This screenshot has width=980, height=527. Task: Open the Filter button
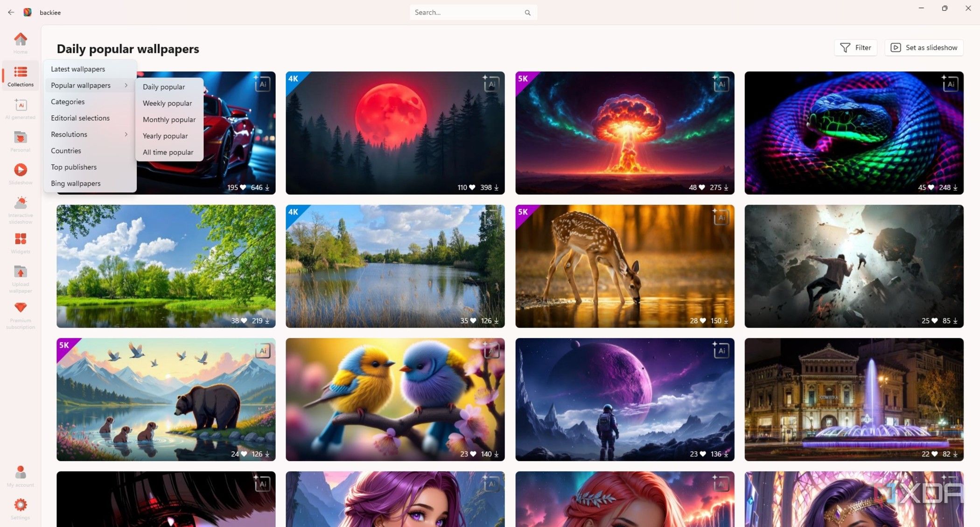(x=855, y=48)
